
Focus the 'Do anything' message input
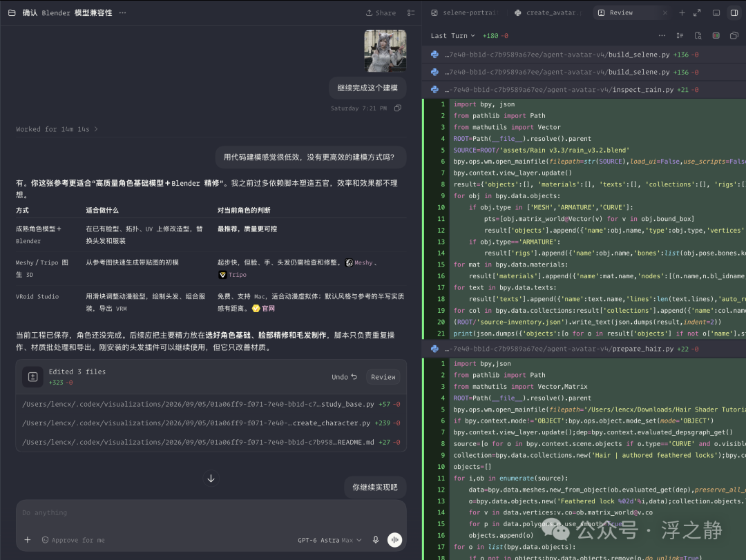[211, 513]
